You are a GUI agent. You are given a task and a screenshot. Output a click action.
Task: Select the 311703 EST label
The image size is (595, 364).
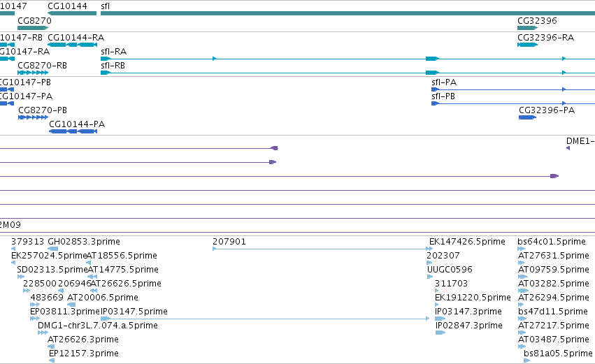tap(451, 284)
